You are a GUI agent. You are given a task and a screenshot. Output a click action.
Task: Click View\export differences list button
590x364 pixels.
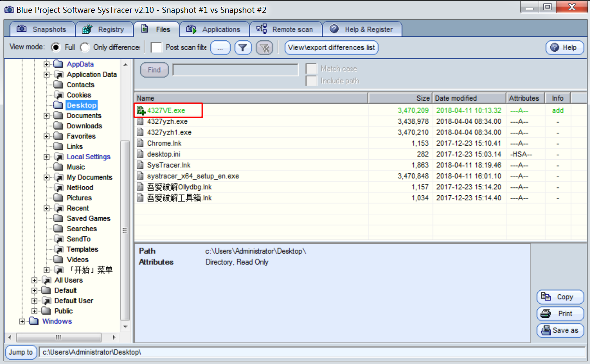[332, 48]
